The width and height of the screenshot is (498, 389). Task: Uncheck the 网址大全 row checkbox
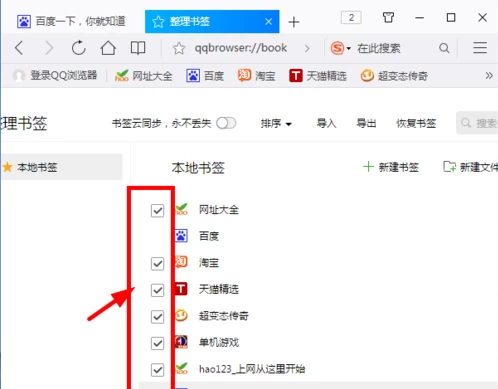157,211
